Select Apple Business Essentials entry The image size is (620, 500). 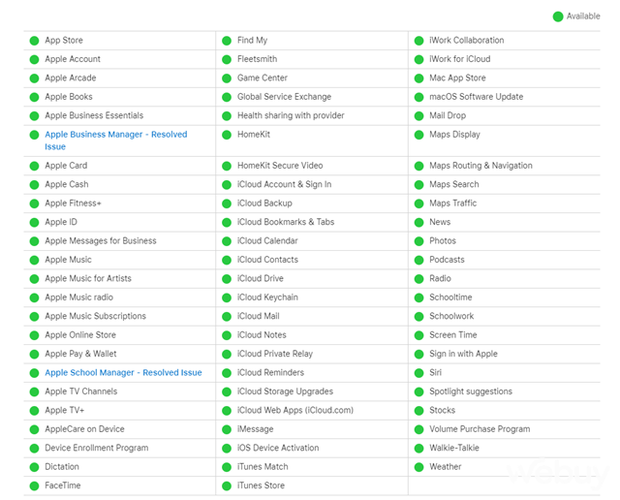[94, 115]
